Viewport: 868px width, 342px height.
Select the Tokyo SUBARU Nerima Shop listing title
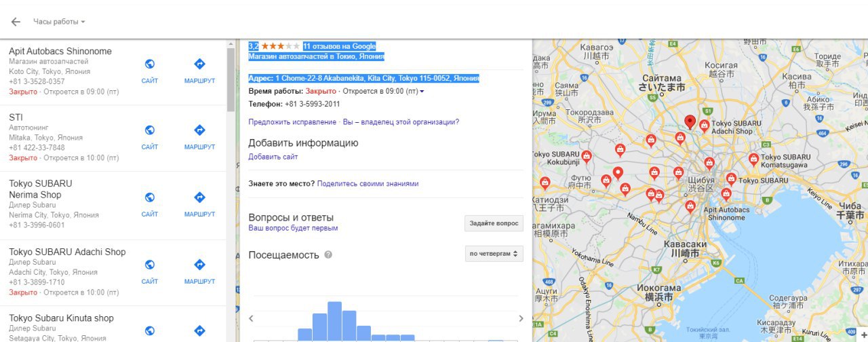point(40,189)
